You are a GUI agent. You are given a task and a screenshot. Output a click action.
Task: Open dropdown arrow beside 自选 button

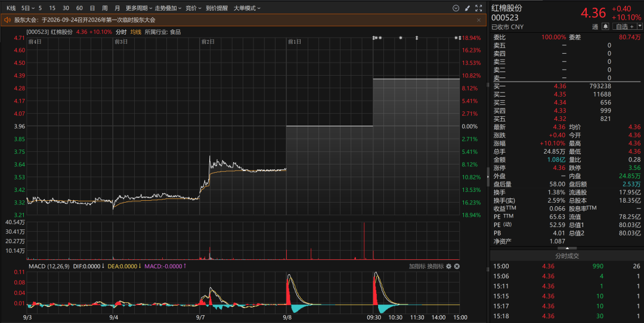click(x=639, y=26)
